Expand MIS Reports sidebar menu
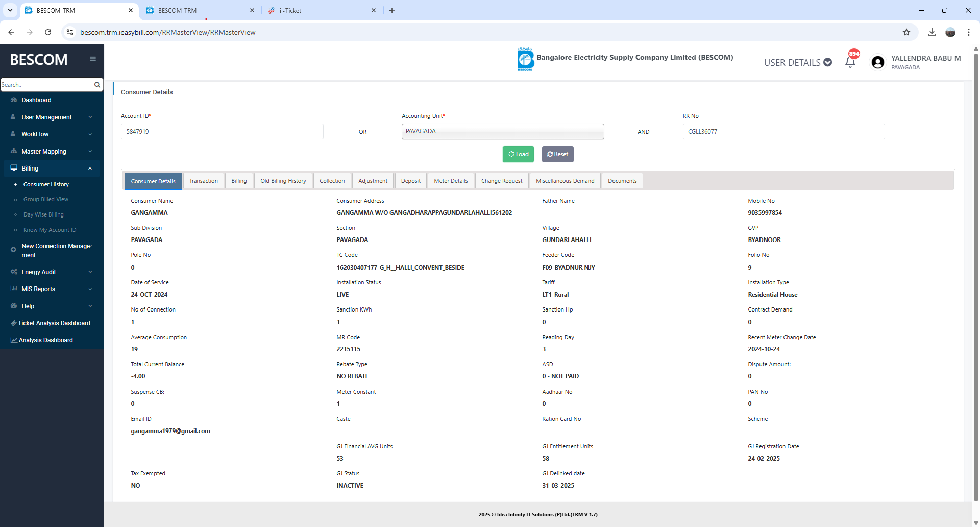The height and width of the screenshot is (527, 980). (x=52, y=289)
